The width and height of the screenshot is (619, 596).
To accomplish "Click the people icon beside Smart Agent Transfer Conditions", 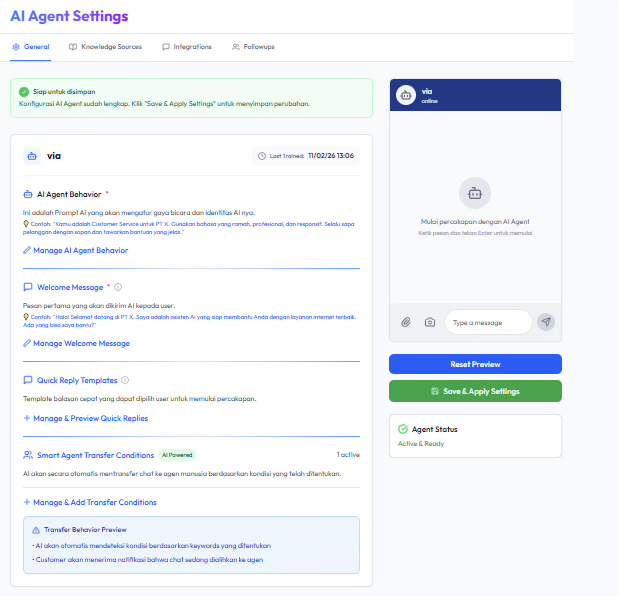I will [x=28, y=455].
